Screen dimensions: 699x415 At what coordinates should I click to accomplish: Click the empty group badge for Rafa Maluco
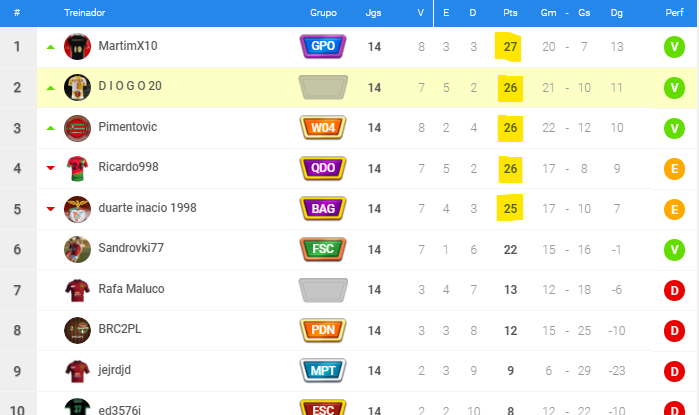coord(323,290)
